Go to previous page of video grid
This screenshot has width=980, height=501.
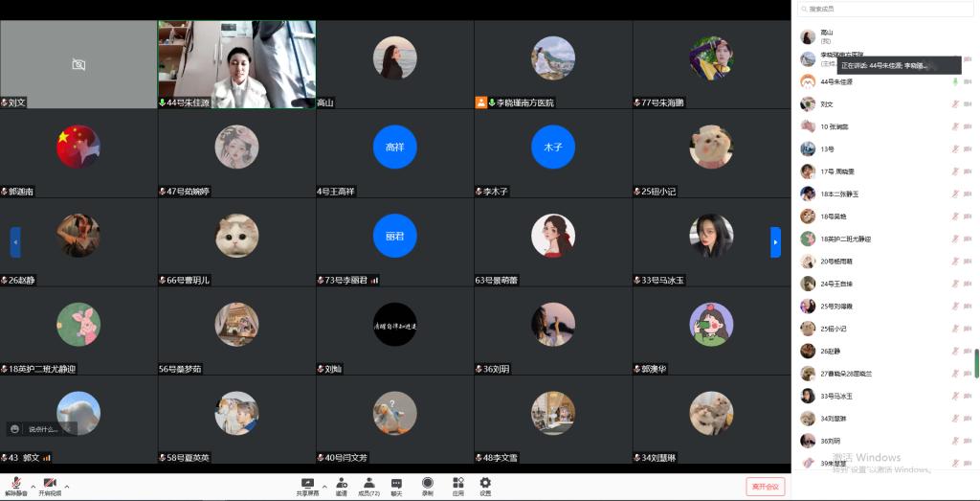click(x=15, y=242)
